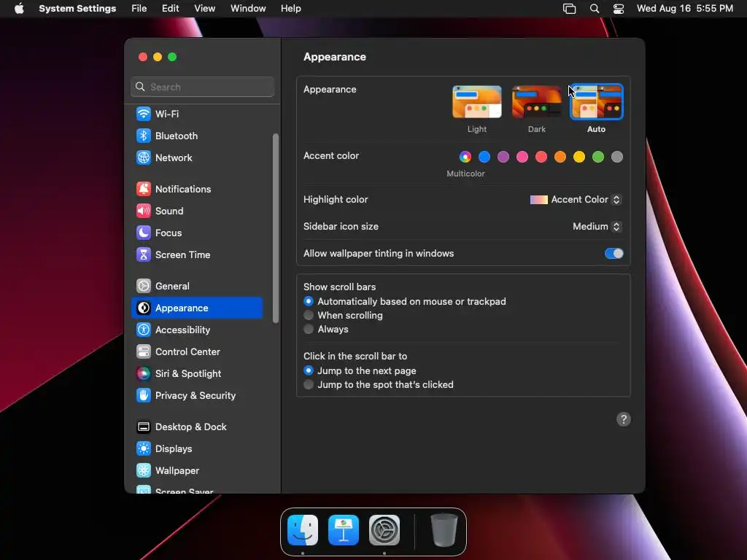Screen dimensions: 747x560
Task: Open Sidebar icon size Medium dropdown
Action: [597, 227]
